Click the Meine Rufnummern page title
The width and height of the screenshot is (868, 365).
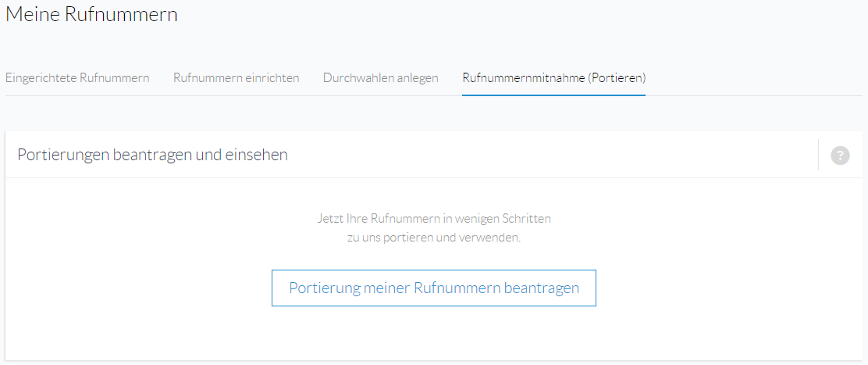click(x=91, y=14)
